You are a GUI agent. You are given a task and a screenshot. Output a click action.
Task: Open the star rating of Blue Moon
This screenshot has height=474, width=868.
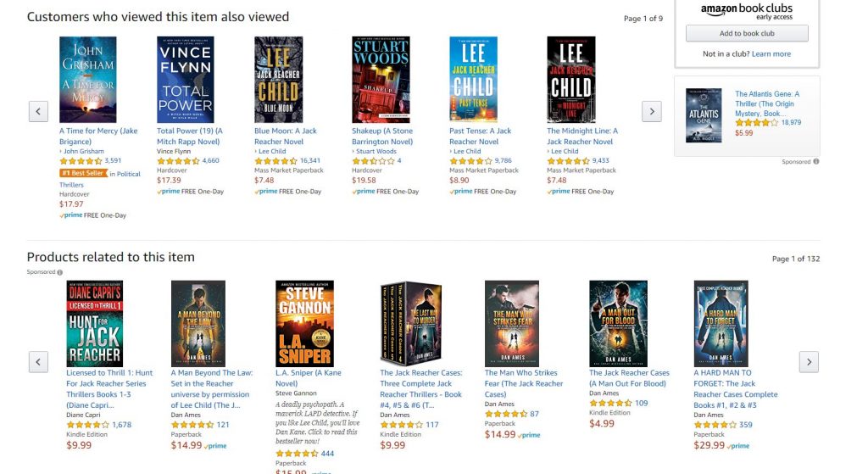click(275, 161)
